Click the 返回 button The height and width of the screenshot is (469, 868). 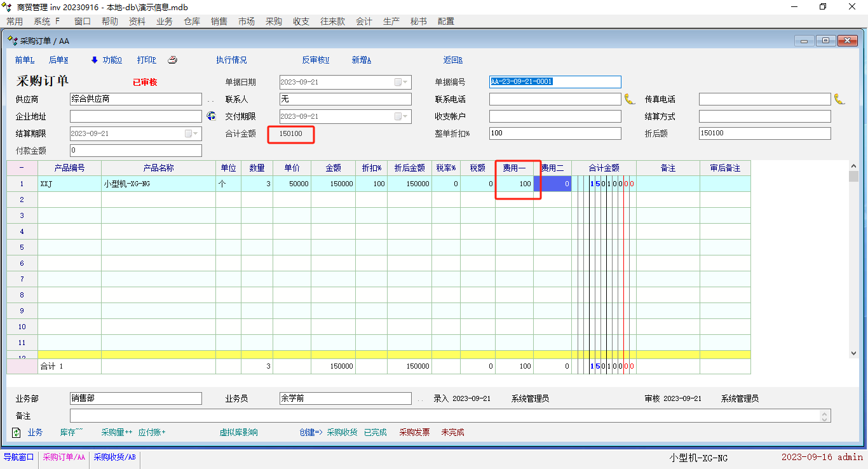pyautogui.click(x=452, y=60)
